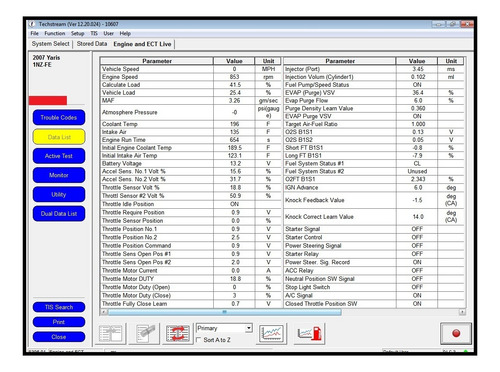Select the Throttle Idle Position row
The image size is (500, 372).
coord(191,204)
